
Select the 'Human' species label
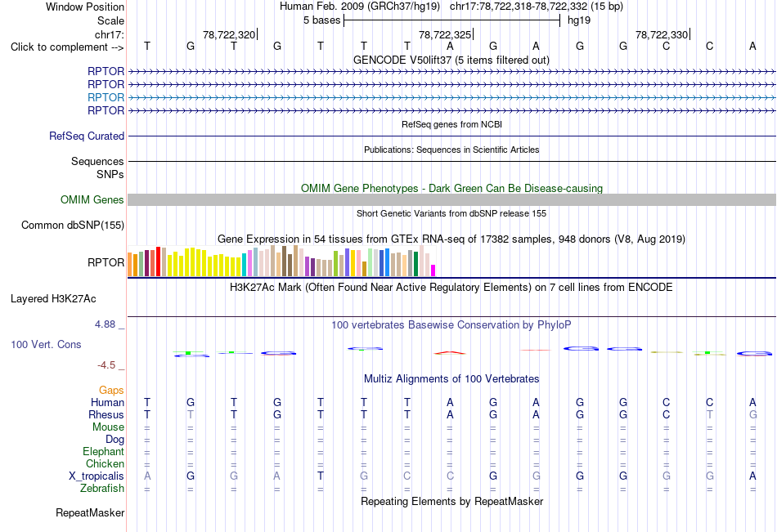[107, 402]
